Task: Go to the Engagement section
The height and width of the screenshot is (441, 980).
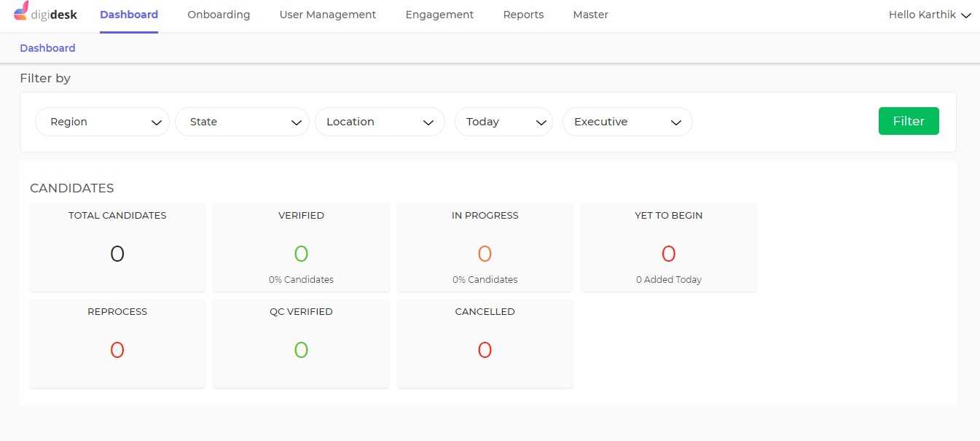Action: click(x=439, y=15)
